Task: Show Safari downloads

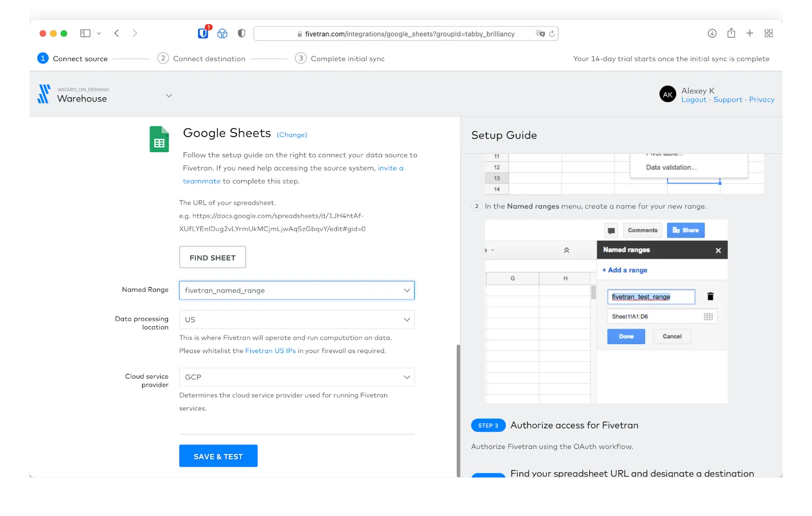Action: point(712,33)
